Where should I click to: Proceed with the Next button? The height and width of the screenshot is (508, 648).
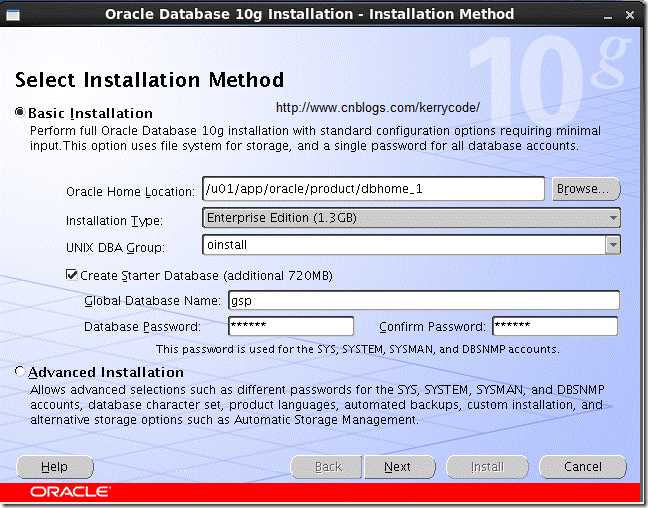400,467
